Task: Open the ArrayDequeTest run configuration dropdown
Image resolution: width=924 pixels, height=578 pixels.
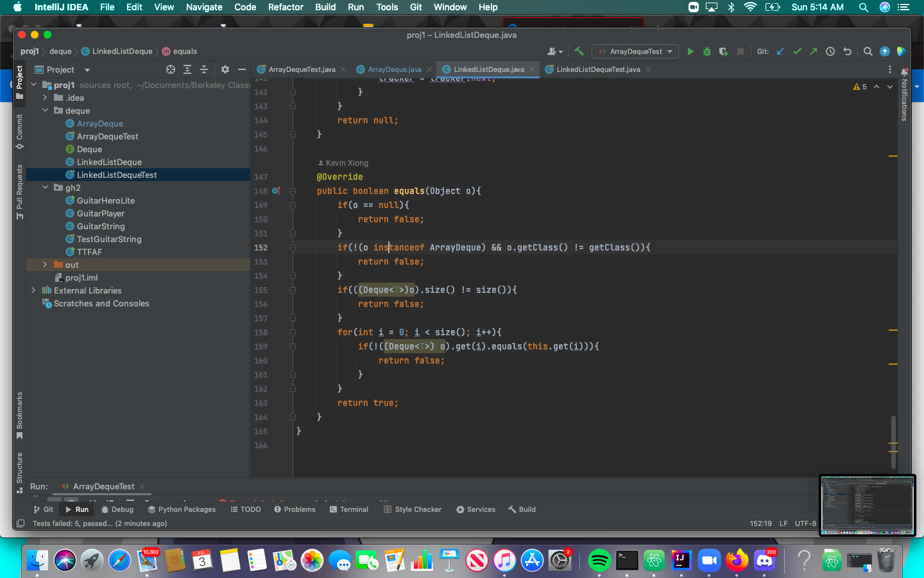Action: tap(635, 51)
